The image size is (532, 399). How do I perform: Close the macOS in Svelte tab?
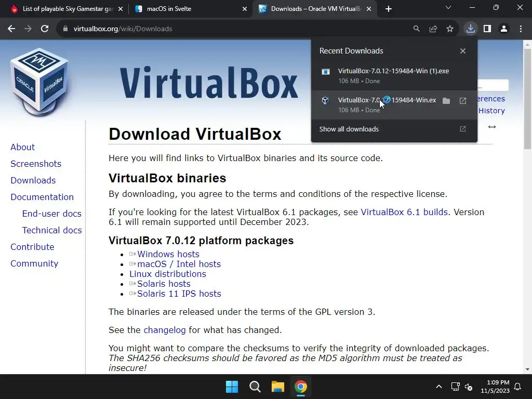click(x=245, y=9)
